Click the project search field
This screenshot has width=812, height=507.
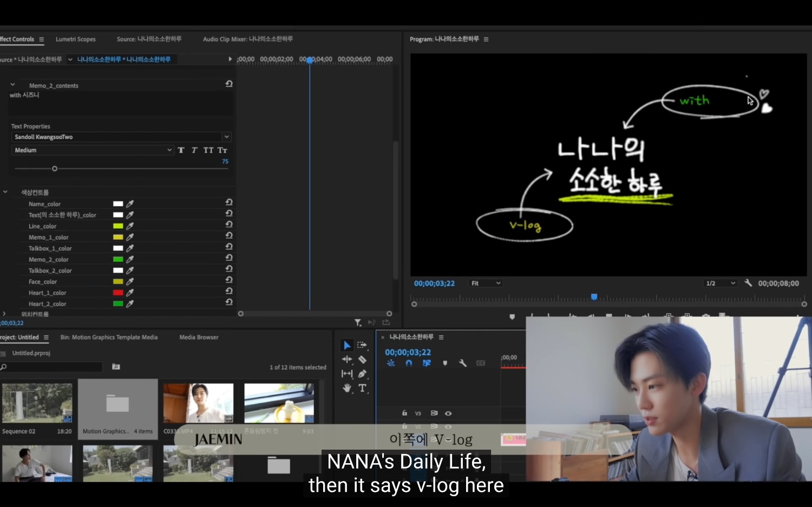coord(51,367)
